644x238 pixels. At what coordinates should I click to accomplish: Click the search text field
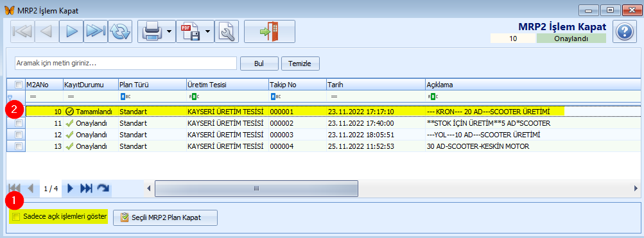point(126,64)
